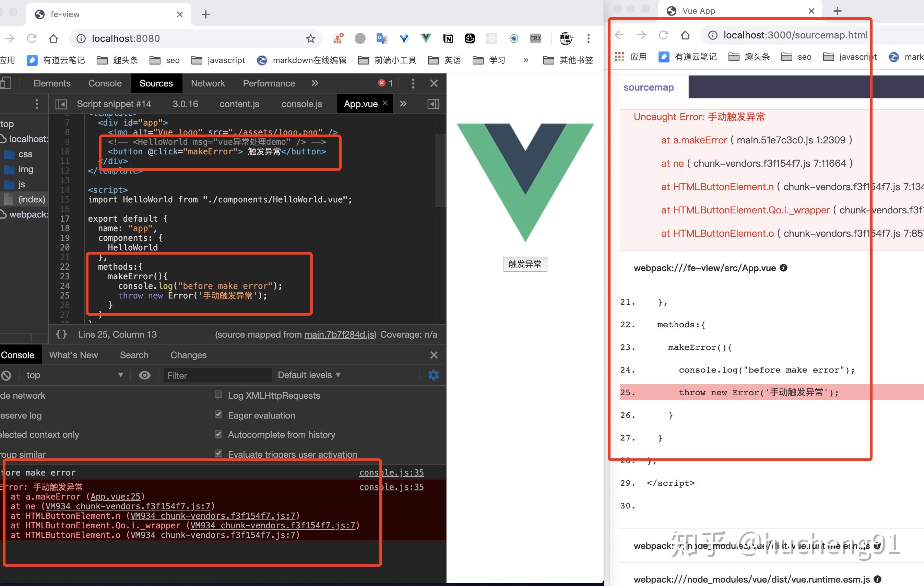Screen dimensions: 924x586
Task: Create a live expression via the eye icon
Action: tap(144, 375)
